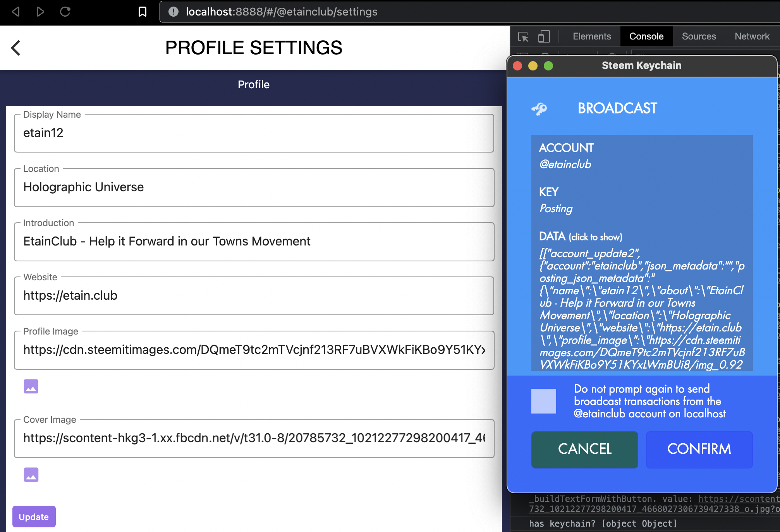Click the browser forward arrow icon

coord(40,12)
